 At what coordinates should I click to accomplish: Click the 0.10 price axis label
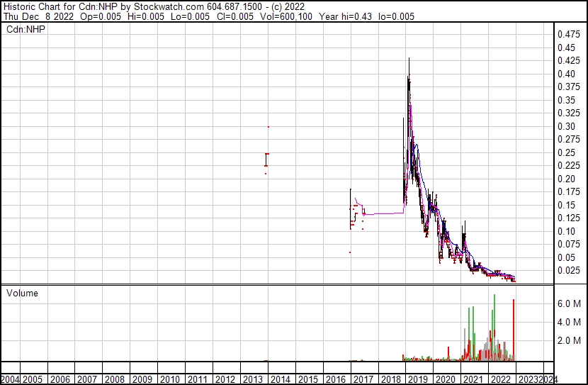[x=565, y=231]
